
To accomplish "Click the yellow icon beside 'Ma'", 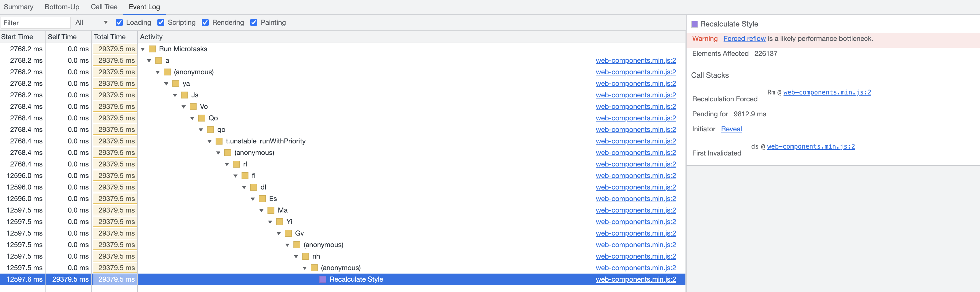I will (x=271, y=210).
